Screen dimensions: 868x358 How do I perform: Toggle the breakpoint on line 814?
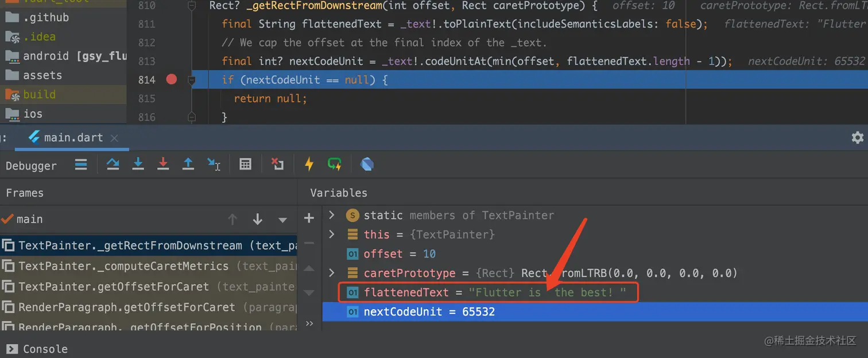coord(171,79)
